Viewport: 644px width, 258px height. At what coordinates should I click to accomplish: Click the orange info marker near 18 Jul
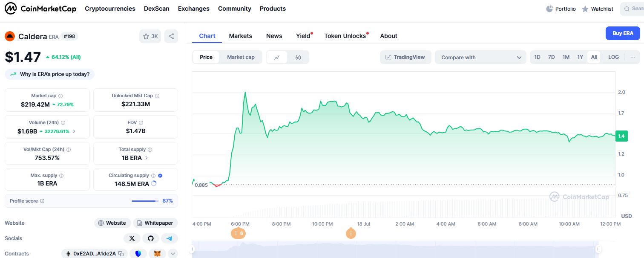351,233
